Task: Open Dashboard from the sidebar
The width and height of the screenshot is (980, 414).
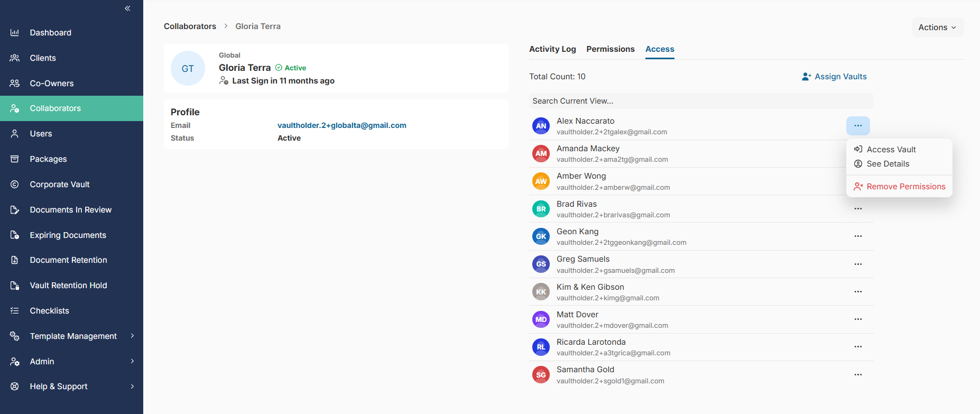Action: [71, 33]
